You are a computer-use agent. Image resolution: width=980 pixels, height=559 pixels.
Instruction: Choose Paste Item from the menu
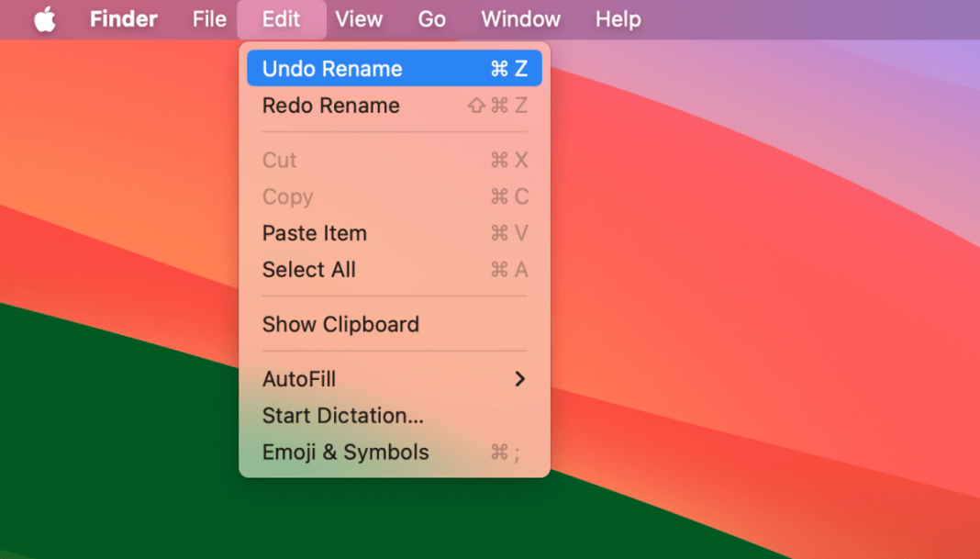point(315,233)
